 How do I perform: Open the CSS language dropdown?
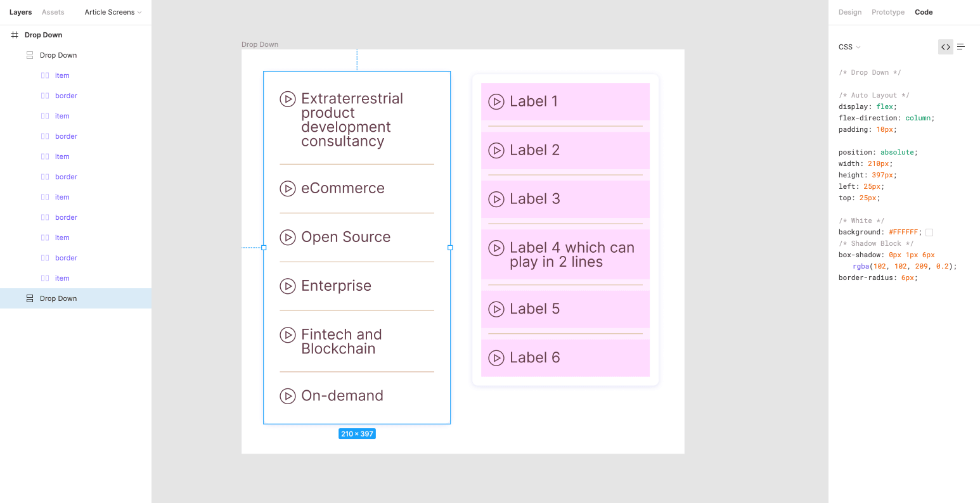tap(849, 47)
